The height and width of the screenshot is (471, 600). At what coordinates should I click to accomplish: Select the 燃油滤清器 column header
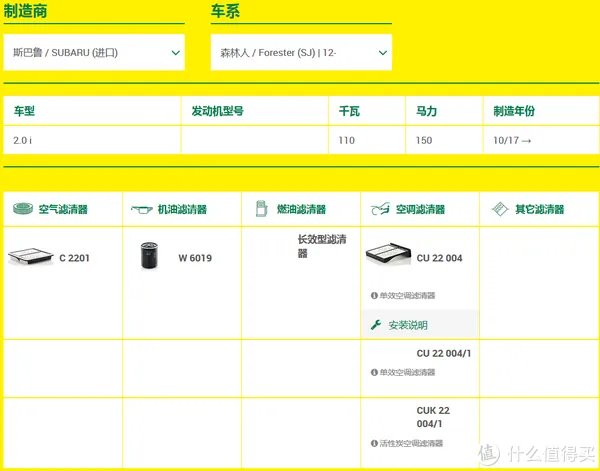coord(301,209)
